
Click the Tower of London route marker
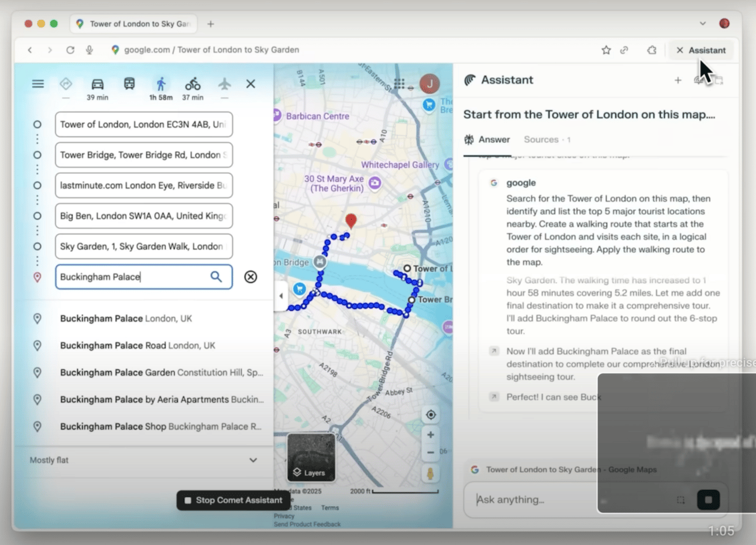[407, 269]
